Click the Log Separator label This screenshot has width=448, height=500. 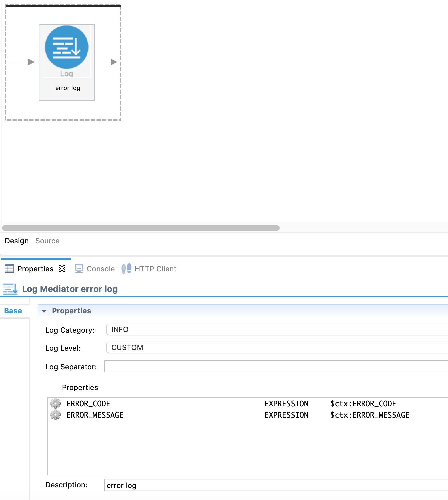click(71, 367)
